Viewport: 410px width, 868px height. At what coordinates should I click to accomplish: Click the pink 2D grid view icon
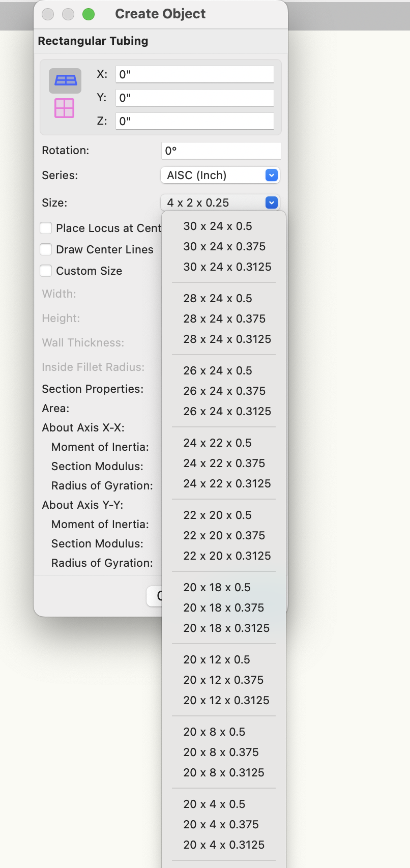coord(65,108)
